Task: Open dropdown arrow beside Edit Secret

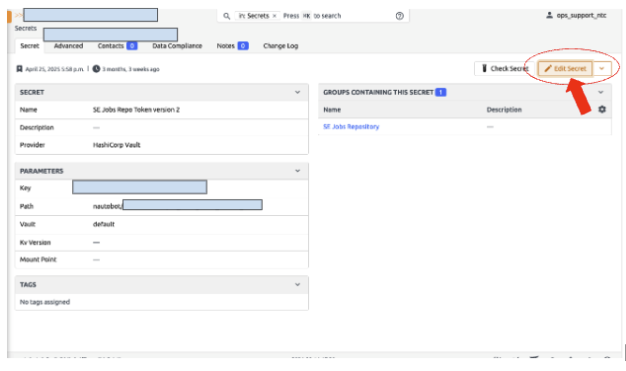Action: [602, 69]
